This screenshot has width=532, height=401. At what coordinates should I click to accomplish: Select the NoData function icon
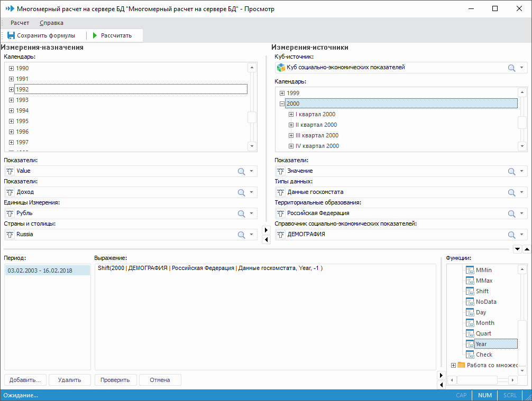point(470,302)
